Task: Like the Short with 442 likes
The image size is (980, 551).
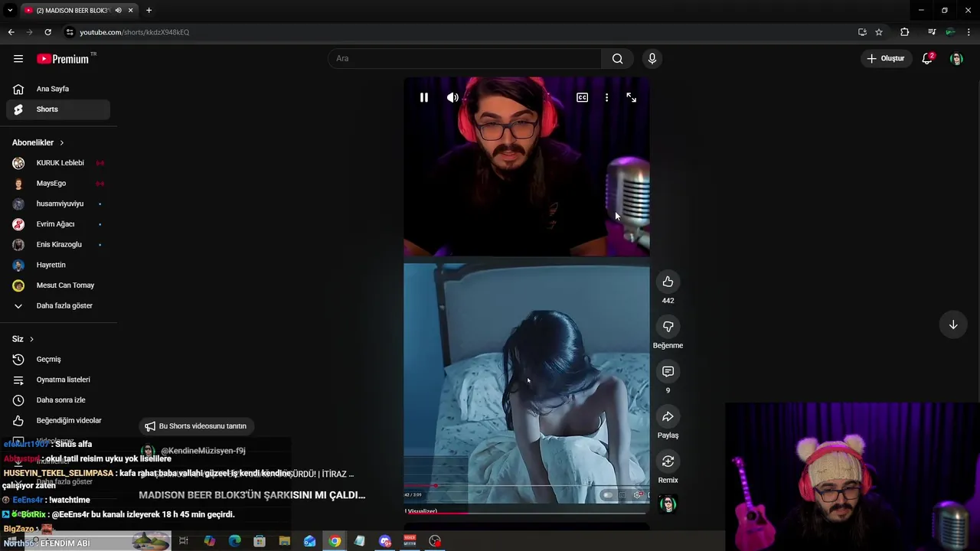Action: pyautogui.click(x=668, y=282)
